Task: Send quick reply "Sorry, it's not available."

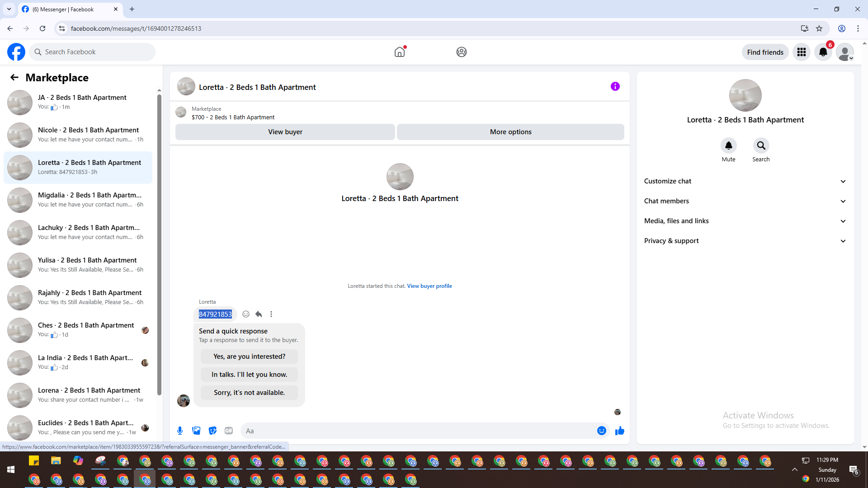Action: (249, 393)
